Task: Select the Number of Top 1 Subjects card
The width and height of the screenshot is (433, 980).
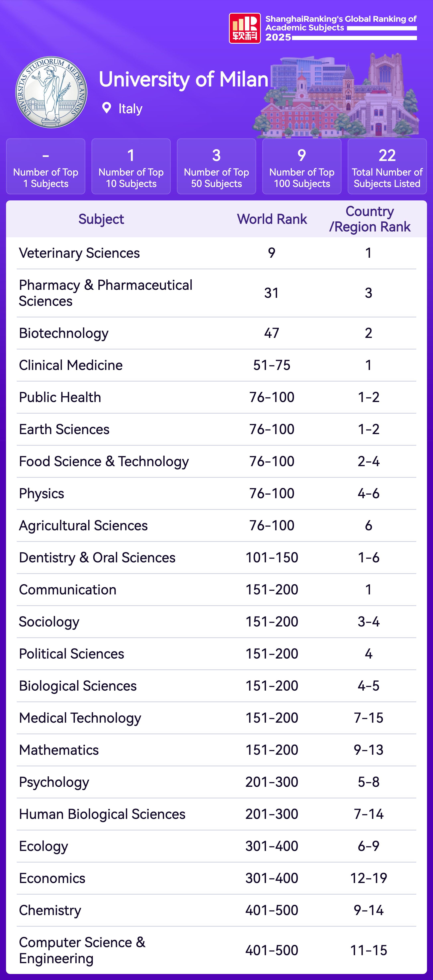Action: click(46, 166)
